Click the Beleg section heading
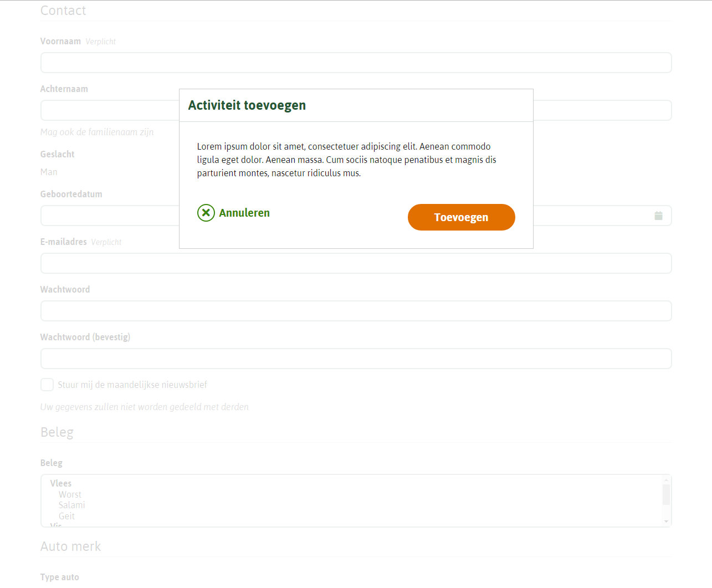 point(57,432)
